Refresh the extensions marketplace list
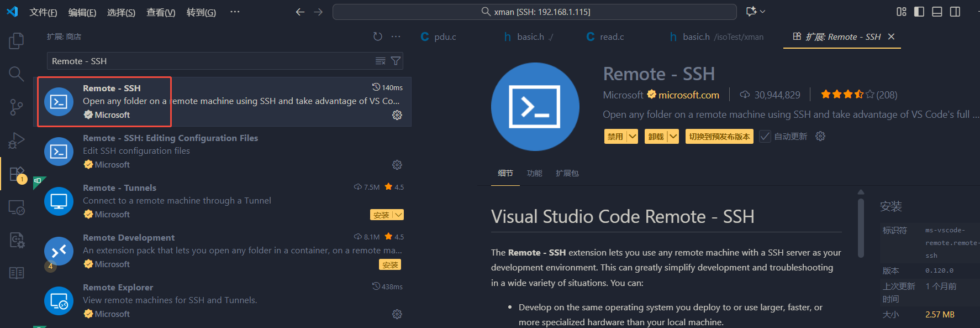This screenshot has height=328, width=980. pos(378,37)
